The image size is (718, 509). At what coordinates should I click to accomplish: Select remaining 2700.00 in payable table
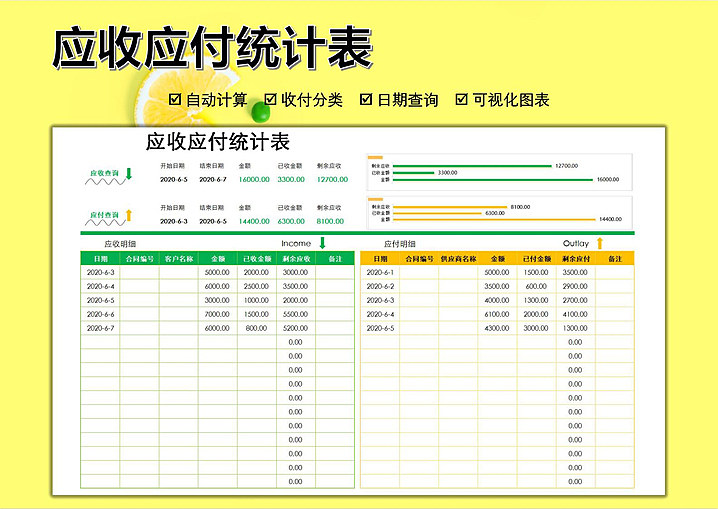point(575,300)
